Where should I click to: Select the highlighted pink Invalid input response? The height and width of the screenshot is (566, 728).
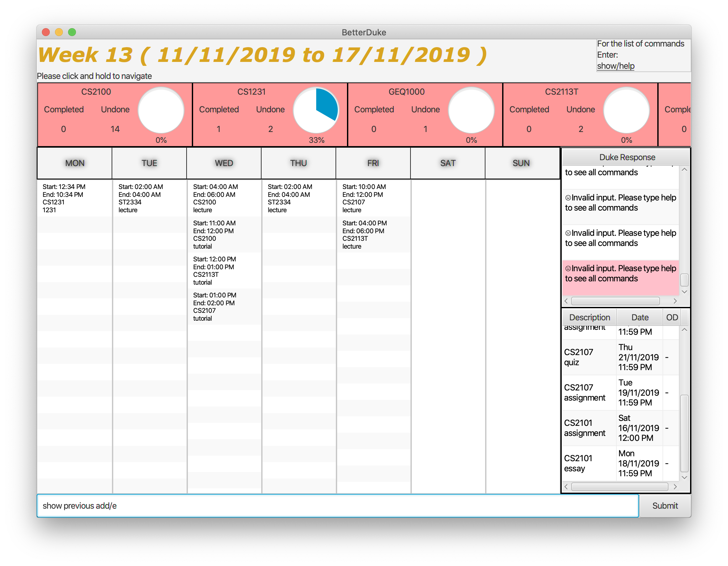pyautogui.click(x=620, y=277)
